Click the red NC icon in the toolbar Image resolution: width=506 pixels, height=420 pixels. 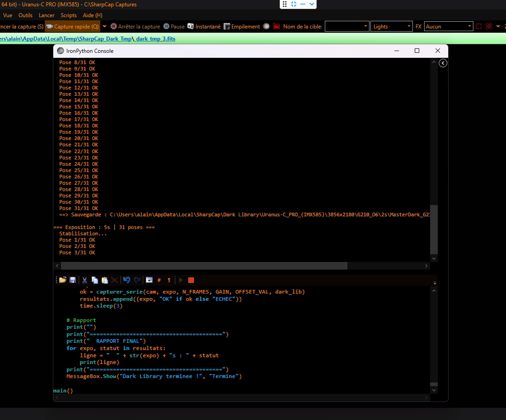click(x=276, y=27)
